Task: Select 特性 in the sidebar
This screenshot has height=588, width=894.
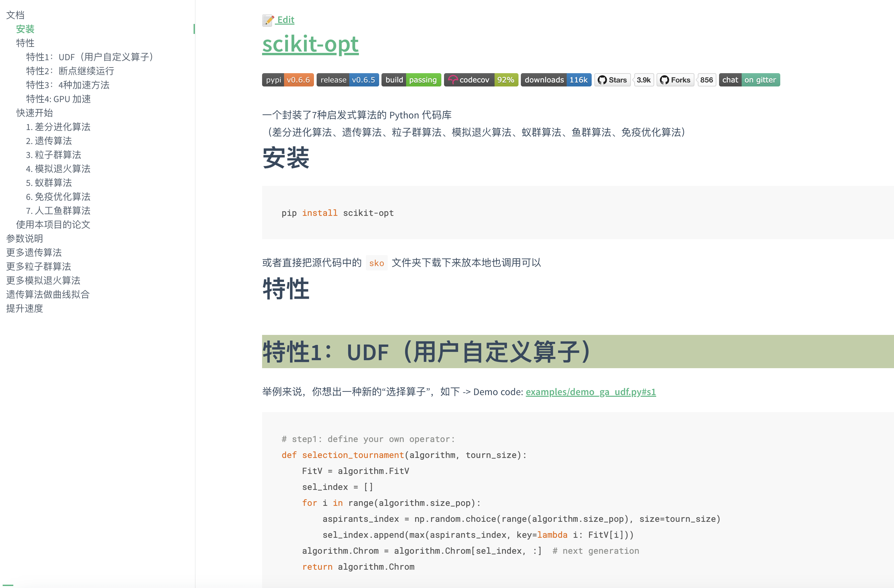Action: click(25, 43)
